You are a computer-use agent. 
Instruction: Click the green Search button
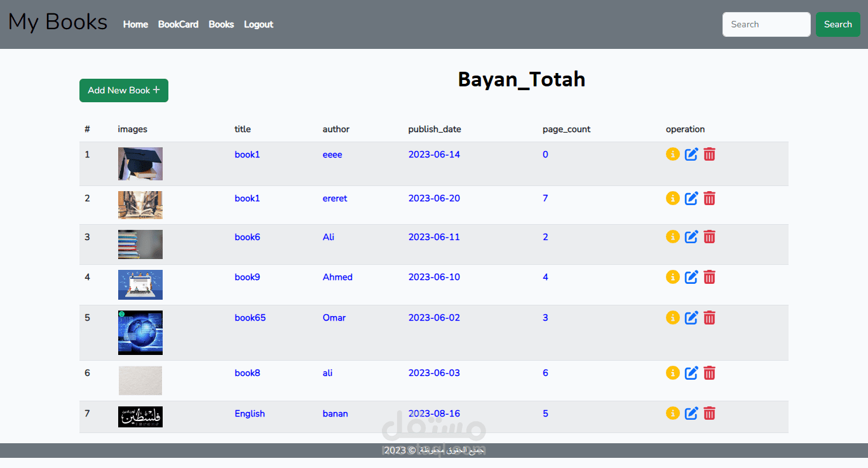tap(837, 24)
